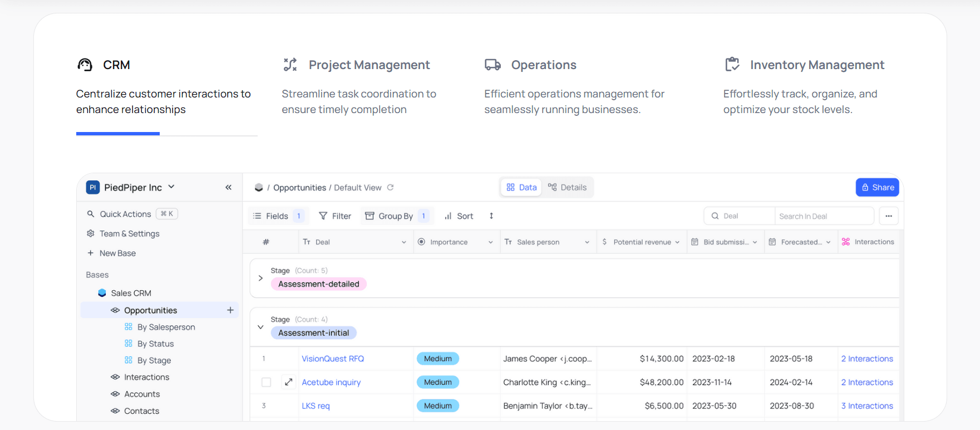The height and width of the screenshot is (430, 980).
Task: Open the Filter toolbar button
Action: pyautogui.click(x=335, y=216)
